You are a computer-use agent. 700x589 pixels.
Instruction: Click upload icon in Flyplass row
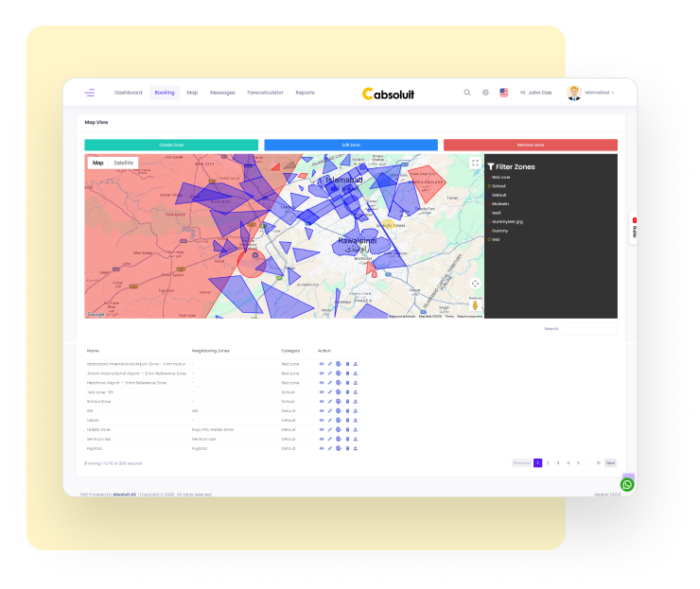pos(356,448)
